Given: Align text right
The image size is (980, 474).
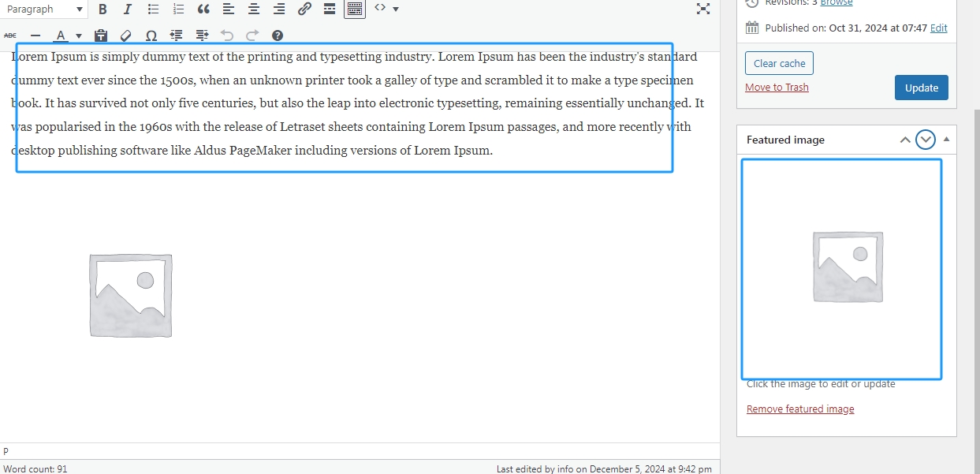Looking at the screenshot, I should coord(279,9).
